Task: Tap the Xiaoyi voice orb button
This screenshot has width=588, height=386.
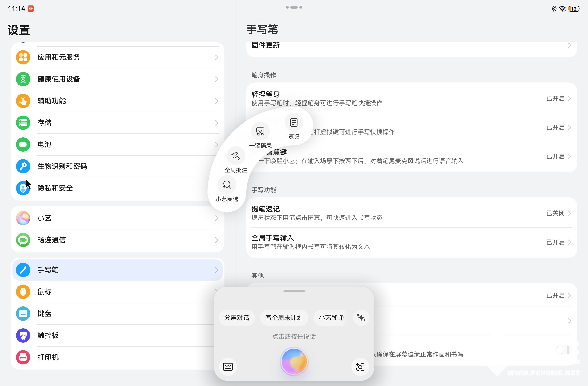Action: tap(294, 362)
